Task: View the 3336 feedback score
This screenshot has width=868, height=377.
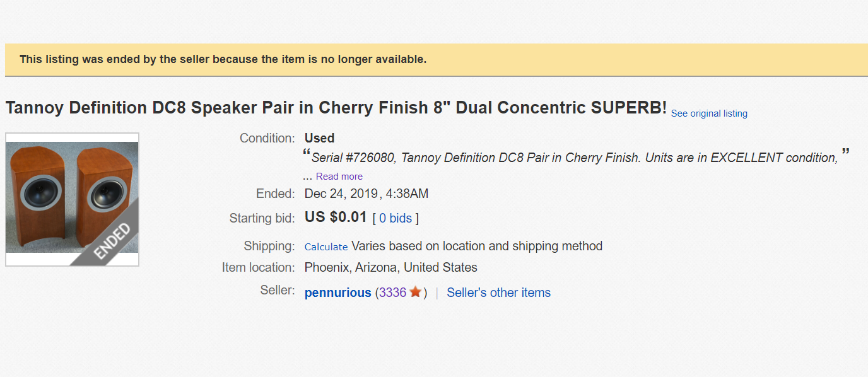Action: (x=392, y=293)
